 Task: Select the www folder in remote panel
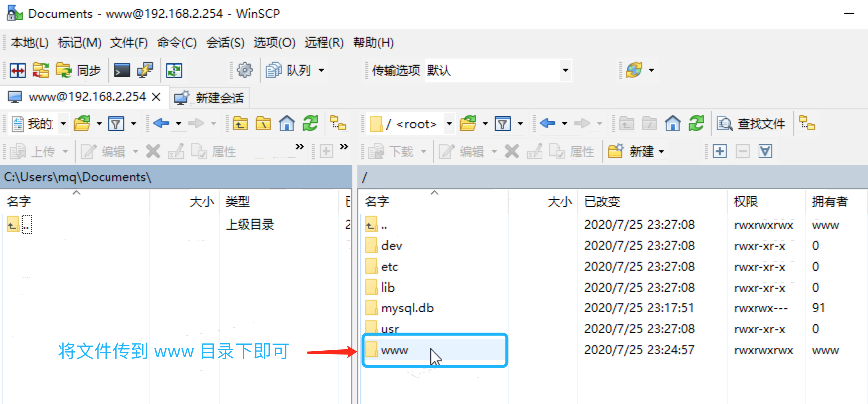tap(394, 351)
